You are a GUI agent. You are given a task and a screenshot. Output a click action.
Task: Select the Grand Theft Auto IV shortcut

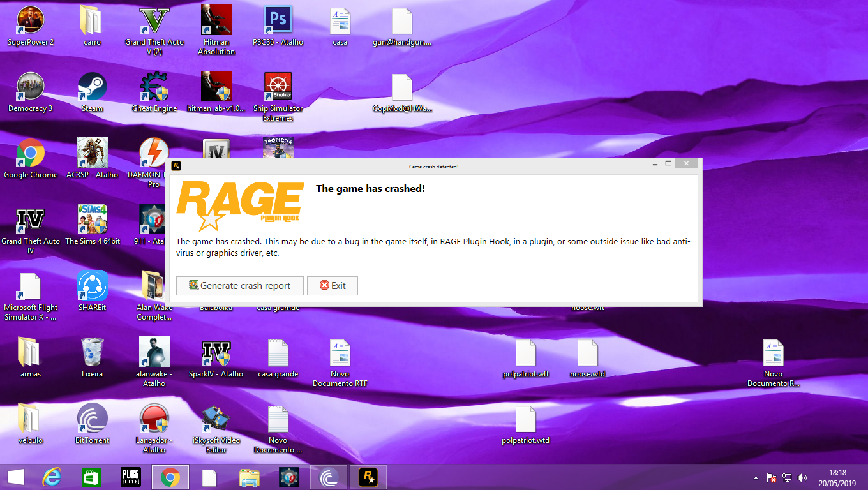[31, 230]
